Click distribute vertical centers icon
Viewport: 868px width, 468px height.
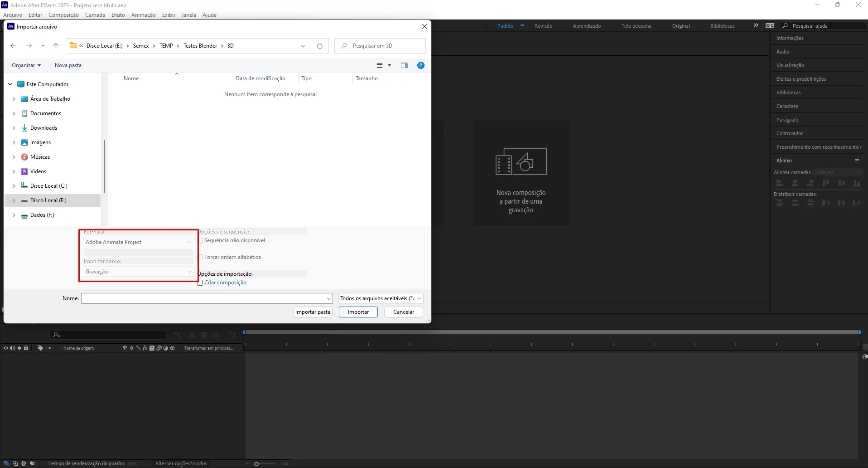795,203
